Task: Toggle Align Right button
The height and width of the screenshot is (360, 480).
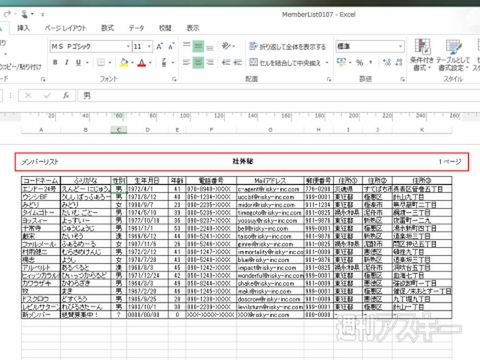Action: tap(210, 62)
